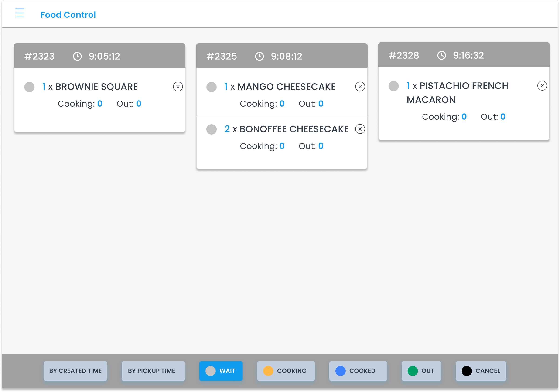Viewport: 560px width, 392px height.
Task: Select the MANGO CHEESECAKE item name
Action: (x=287, y=87)
